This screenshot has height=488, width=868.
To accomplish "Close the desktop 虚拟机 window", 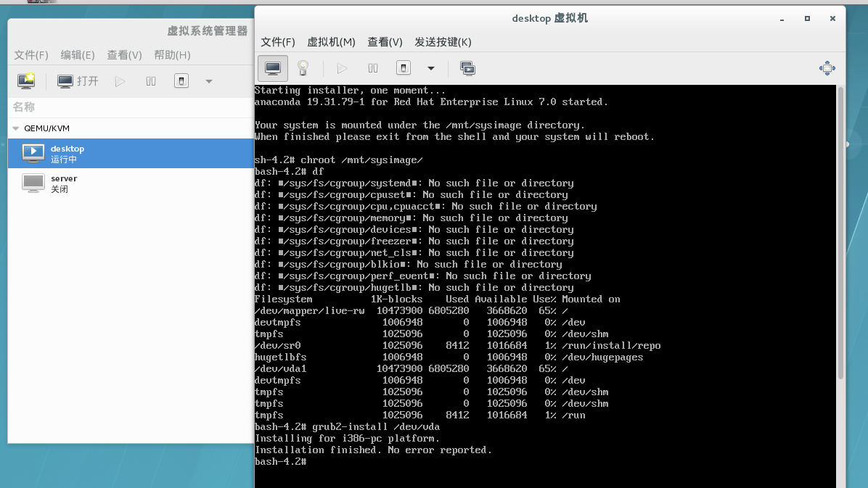I will pyautogui.click(x=832, y=19).
